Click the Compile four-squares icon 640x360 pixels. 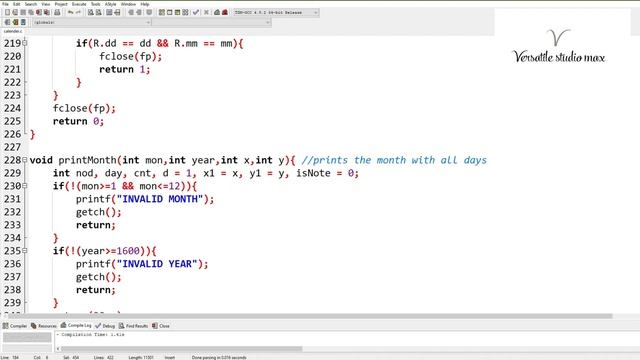pyautogui.click(x=162, y=12)
